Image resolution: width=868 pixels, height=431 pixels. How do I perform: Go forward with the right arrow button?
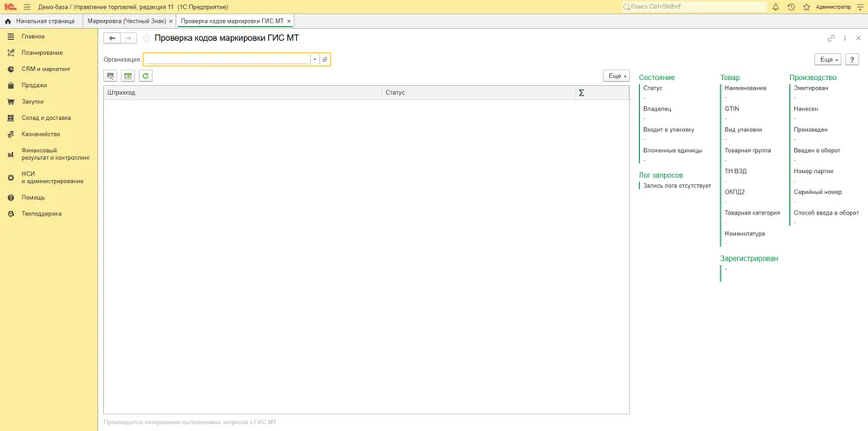pos(128,38)
